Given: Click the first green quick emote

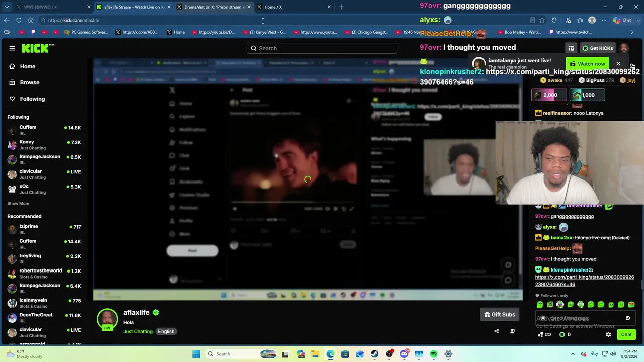Looking at the screenshot, I should 540,305.
